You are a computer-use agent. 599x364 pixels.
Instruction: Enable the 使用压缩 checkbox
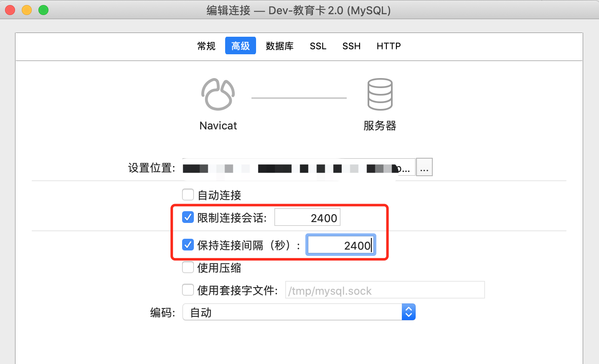(188, 267)
